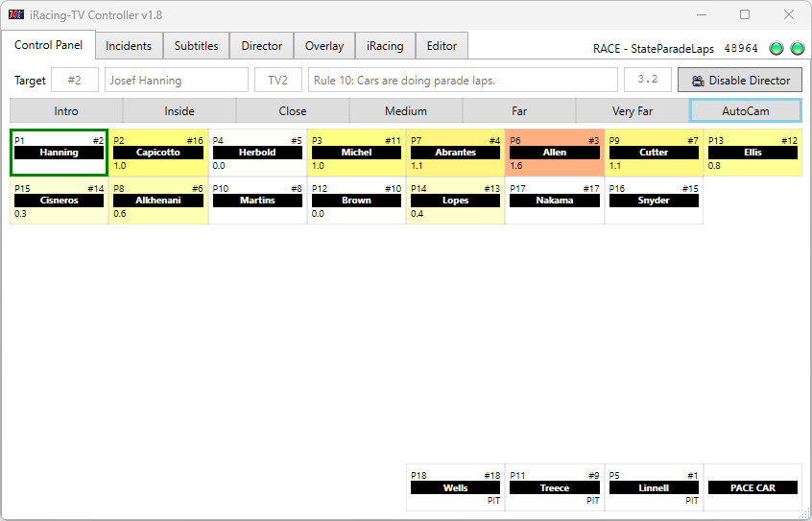Select the Hanning P1 driver card
This screenshot has height=521, width=812.
(x=60, y=153)
